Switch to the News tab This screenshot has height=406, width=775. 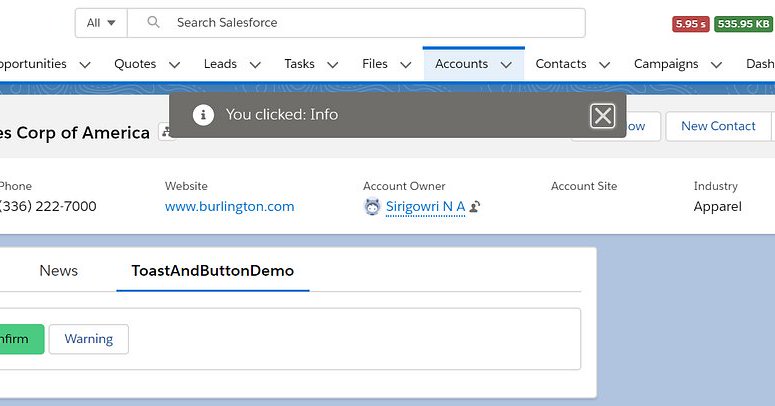[x=58, y=271]
